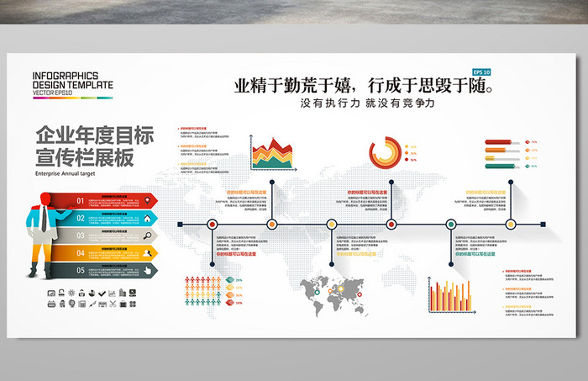Click the teal EPS 10 badge
Image resolution: width=588 pixels, height=381 pixels.
(x=483, y=71)
